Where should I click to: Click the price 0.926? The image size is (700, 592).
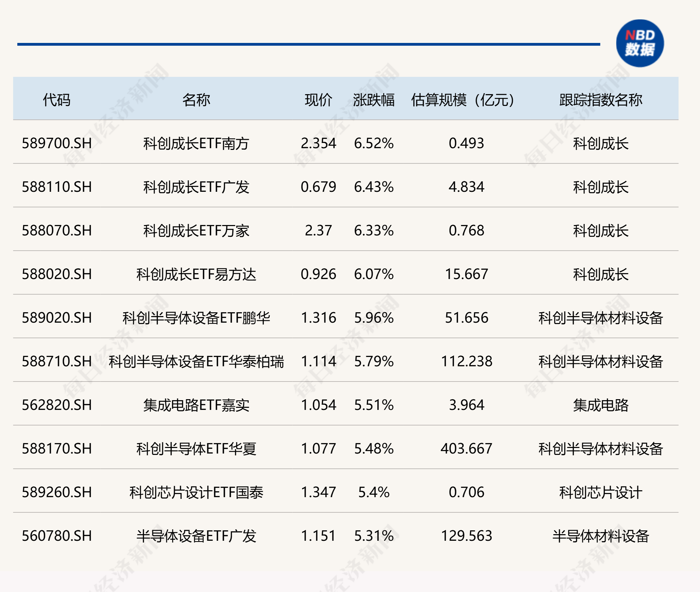[318, 274]
